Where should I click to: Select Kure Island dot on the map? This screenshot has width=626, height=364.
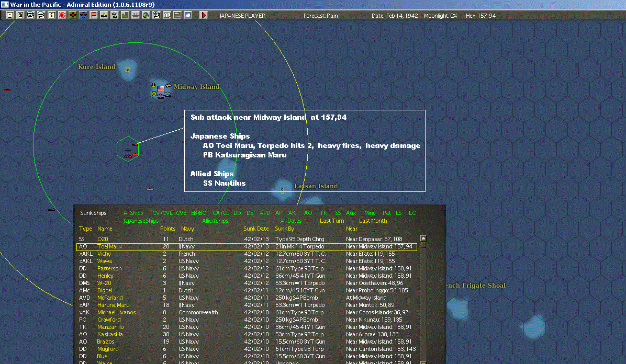click(x=127, y=70)
